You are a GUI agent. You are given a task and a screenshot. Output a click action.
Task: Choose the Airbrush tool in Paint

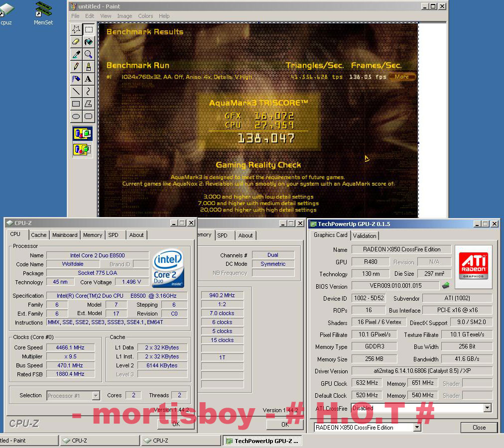[x=76, y=79]
